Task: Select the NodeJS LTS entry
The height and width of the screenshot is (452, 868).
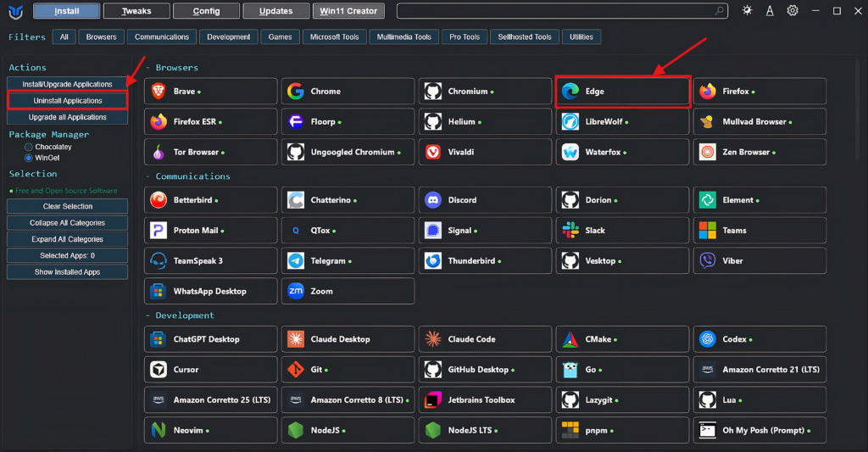Action: (485, 430)
